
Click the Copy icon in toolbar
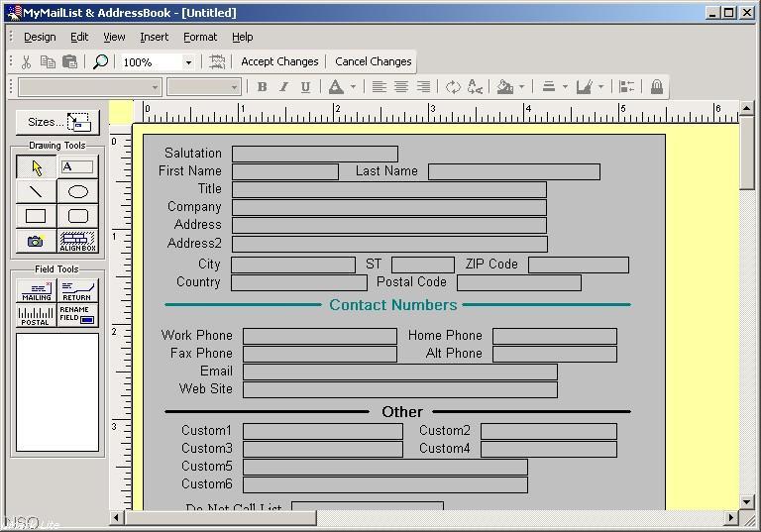click(x=48, y=62)
